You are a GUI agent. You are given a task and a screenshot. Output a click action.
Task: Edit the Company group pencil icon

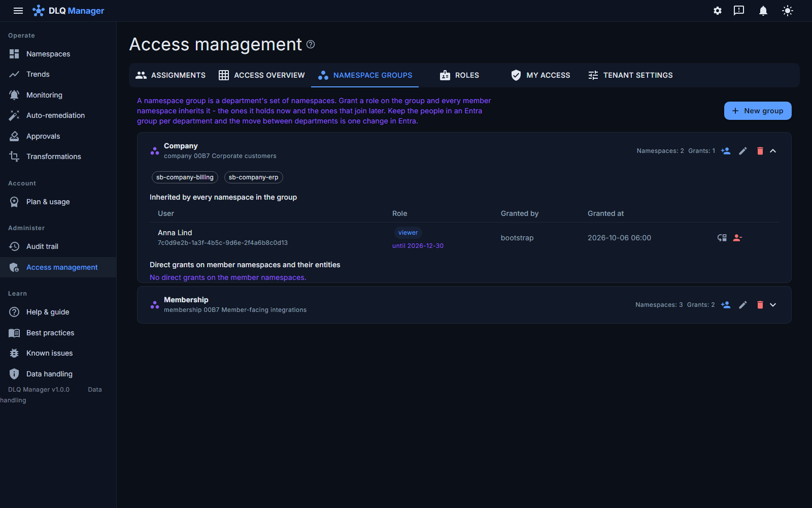743,151
